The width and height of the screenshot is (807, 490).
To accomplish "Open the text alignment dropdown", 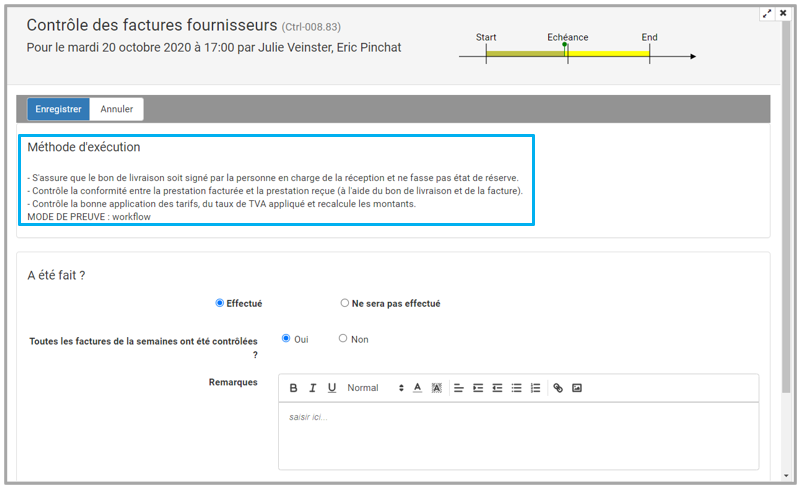I will 458,388.
